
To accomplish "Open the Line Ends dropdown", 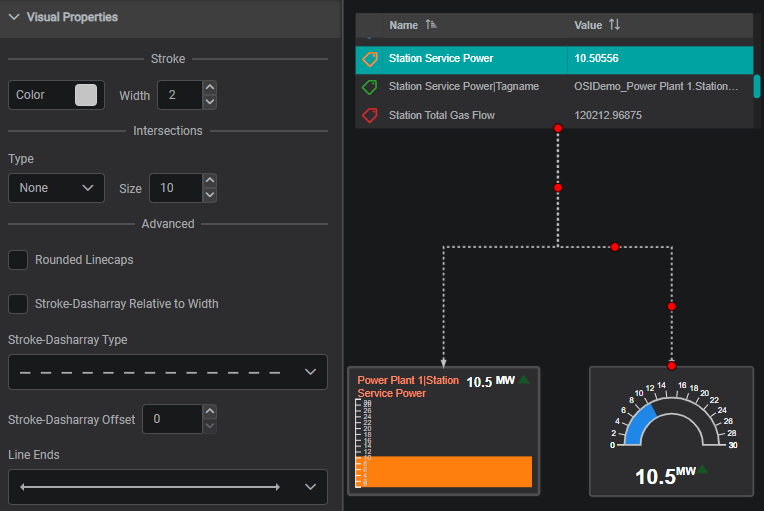I will click(168, 487).
